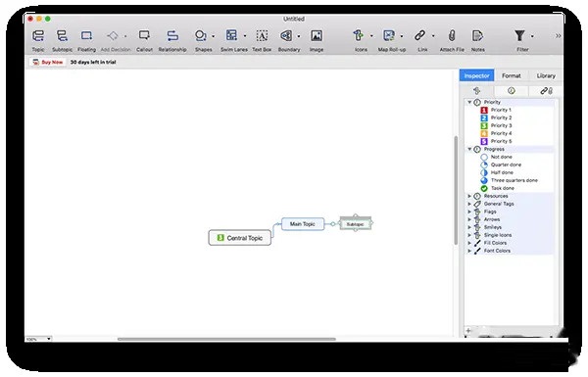Click the Map Roll-up icon
Image resolution: width=588 pixels, height=377 pixels.
click(389, 36)
